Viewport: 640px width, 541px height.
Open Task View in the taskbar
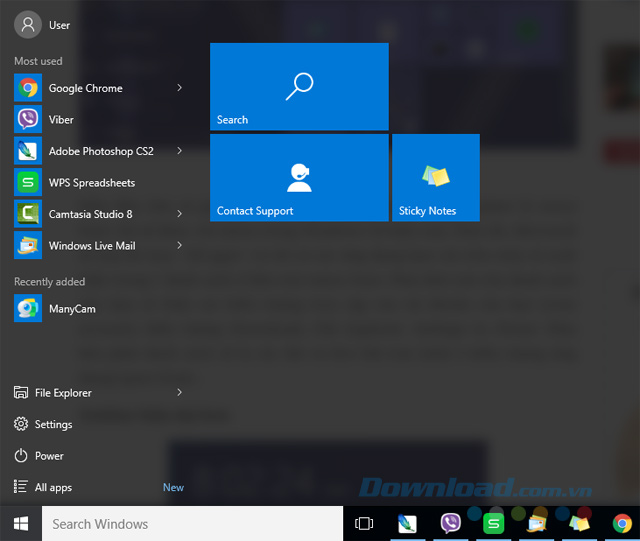364,523
